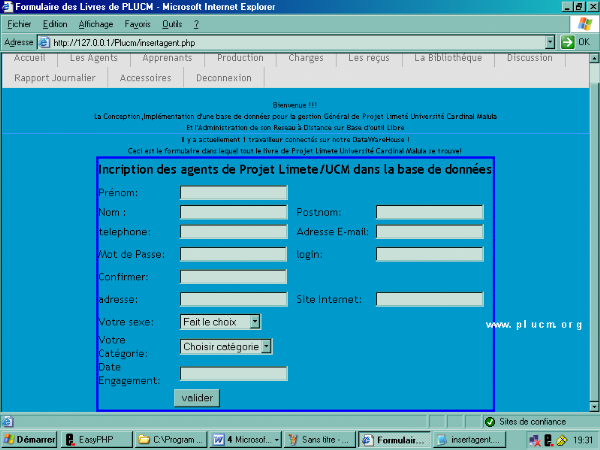
Task: Open the Votre sexe dropdown
Action: point(220,322)
